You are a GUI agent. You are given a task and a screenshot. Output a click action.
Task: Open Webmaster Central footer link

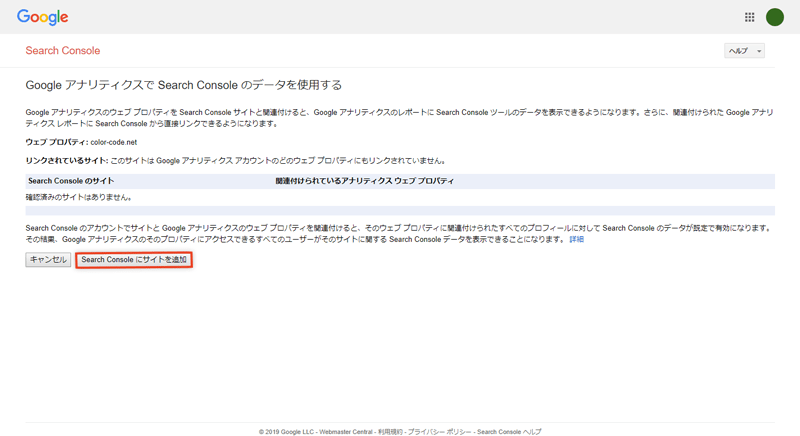click(346, 432)
